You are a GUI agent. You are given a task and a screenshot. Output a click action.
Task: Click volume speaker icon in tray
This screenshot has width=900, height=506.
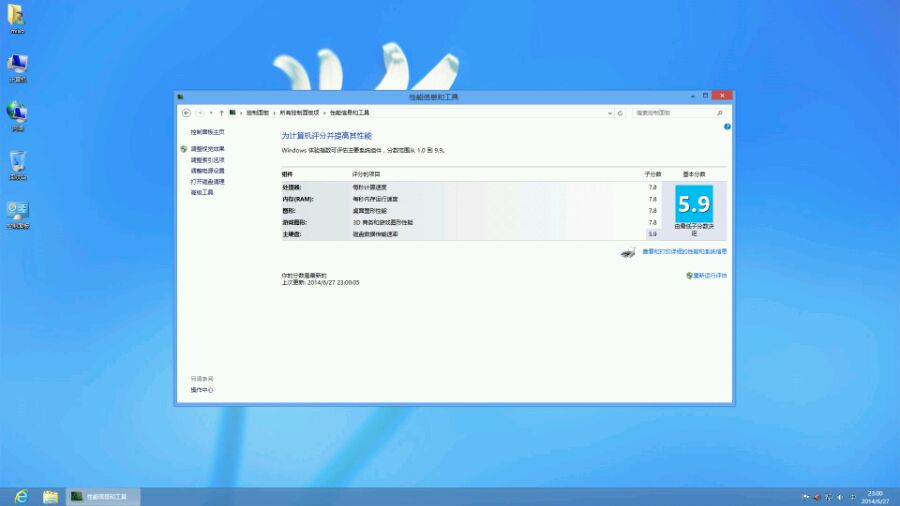coord(840,497)
